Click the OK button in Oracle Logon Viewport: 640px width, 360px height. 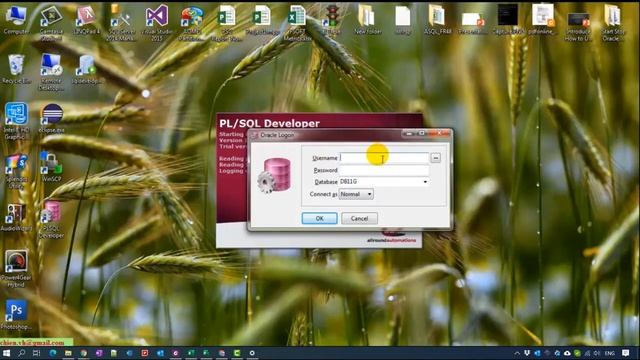pyautogui.click(x=320, y=218)
